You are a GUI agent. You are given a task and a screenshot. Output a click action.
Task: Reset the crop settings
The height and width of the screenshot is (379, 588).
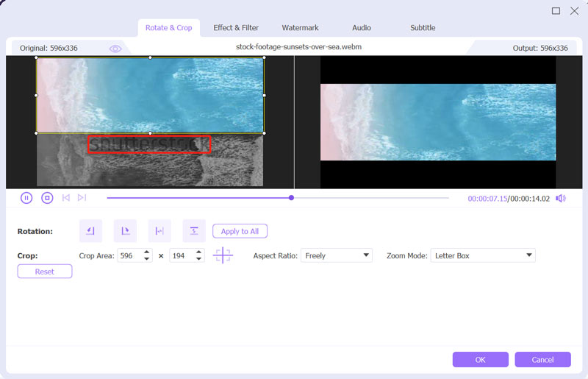point(45,272)
